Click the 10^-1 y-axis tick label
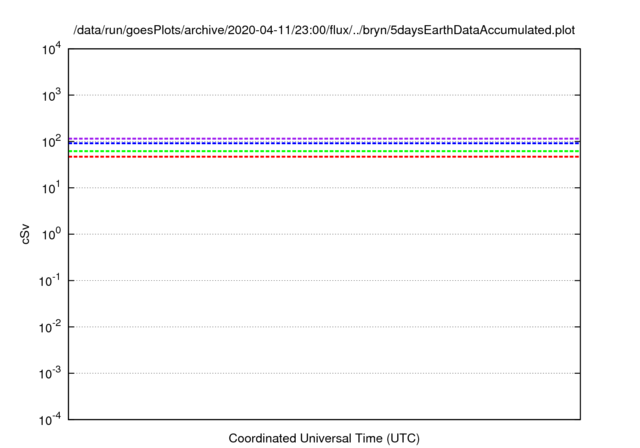This screenshot has height=448, width=640. [48, 280]
